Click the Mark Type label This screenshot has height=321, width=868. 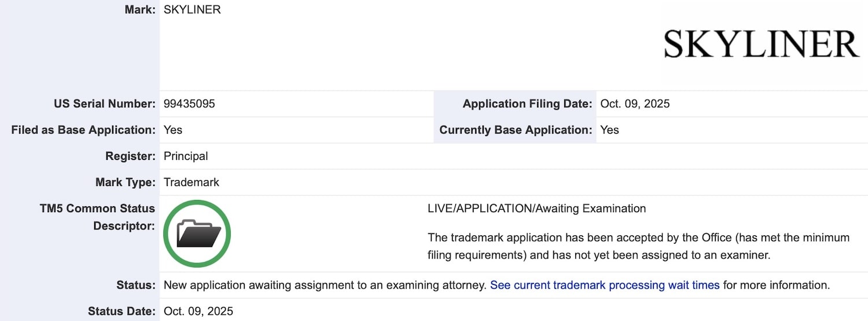[x=125, y=182]
